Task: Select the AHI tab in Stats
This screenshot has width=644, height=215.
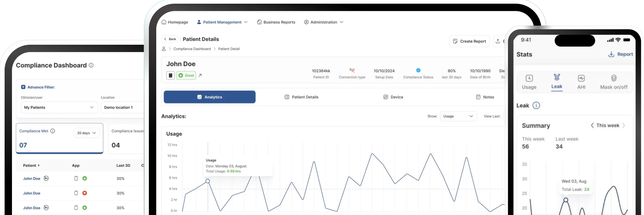Action: (581, 82)
